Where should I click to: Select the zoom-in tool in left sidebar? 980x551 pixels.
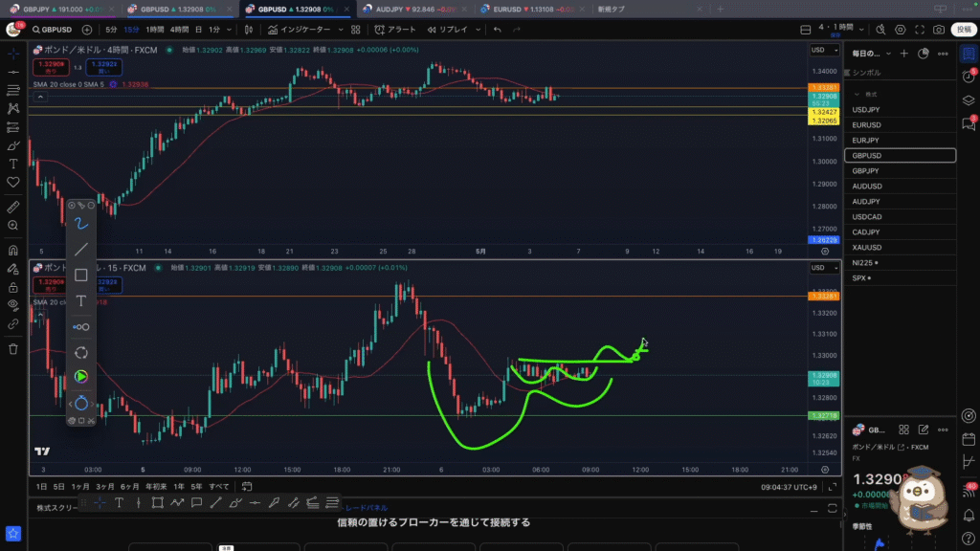[x=13, y=225]
